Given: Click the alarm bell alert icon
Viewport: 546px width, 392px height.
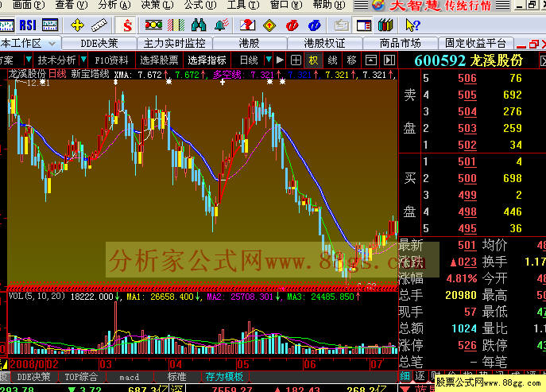Looking at the screenshot, I should point(222,25).
